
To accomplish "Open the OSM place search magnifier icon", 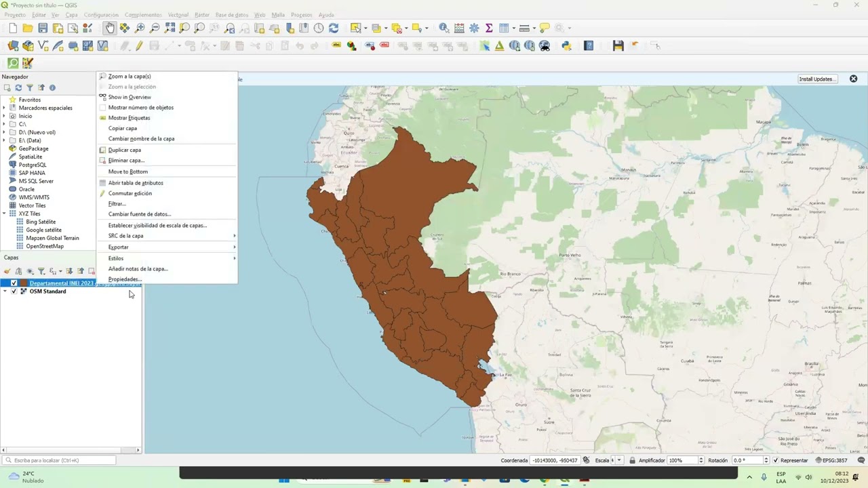I will click(13, 63).
